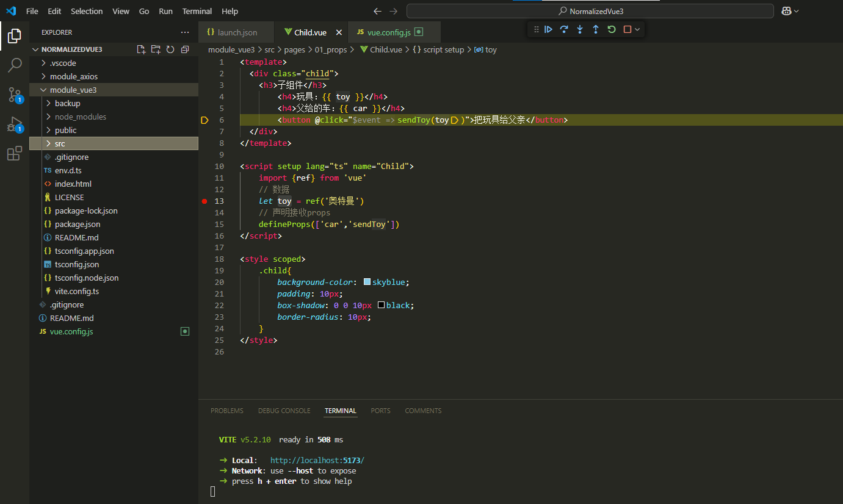Collapse all folders in Explorer

pyautogui.click(x=185, y=49)
